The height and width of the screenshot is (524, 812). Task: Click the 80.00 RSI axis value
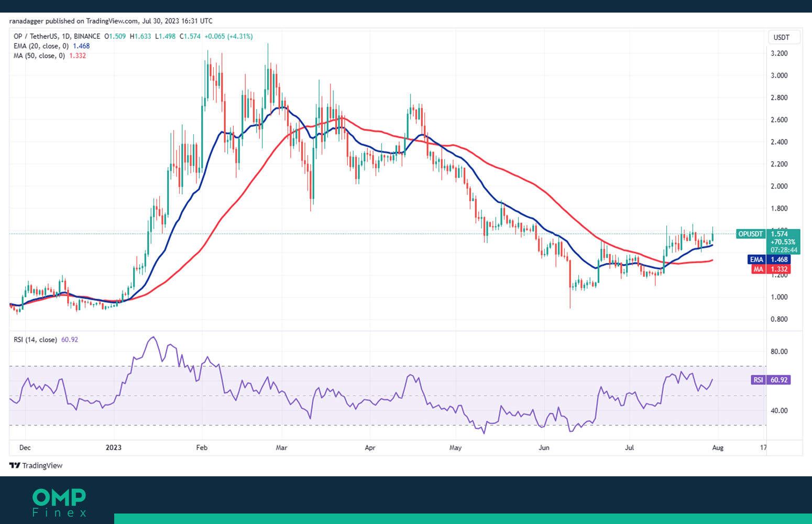coord(779,352)
